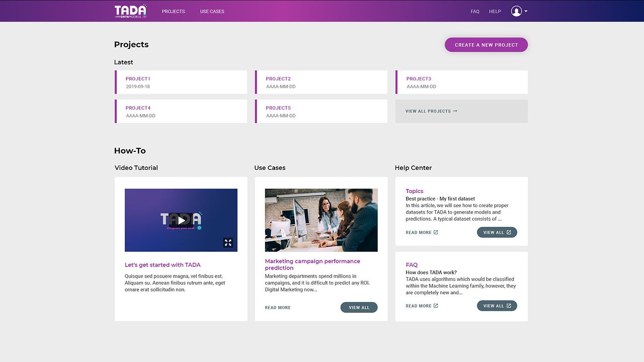The image size is (644, 362).
Task: Open Projects in the top navigation
Action: (173, 12)
